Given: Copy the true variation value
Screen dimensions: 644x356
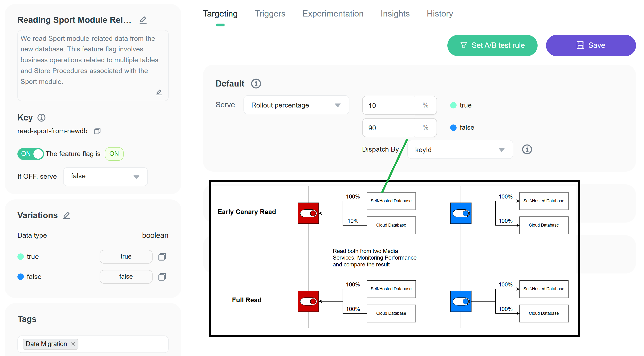Looking at the screenshot, I should click(x=162, y=257).
